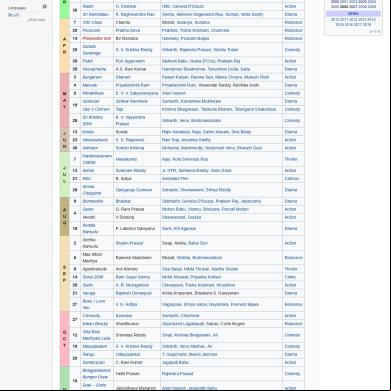
Task: Click the 2010 year link in the navbox
Action: coord(335,20)
